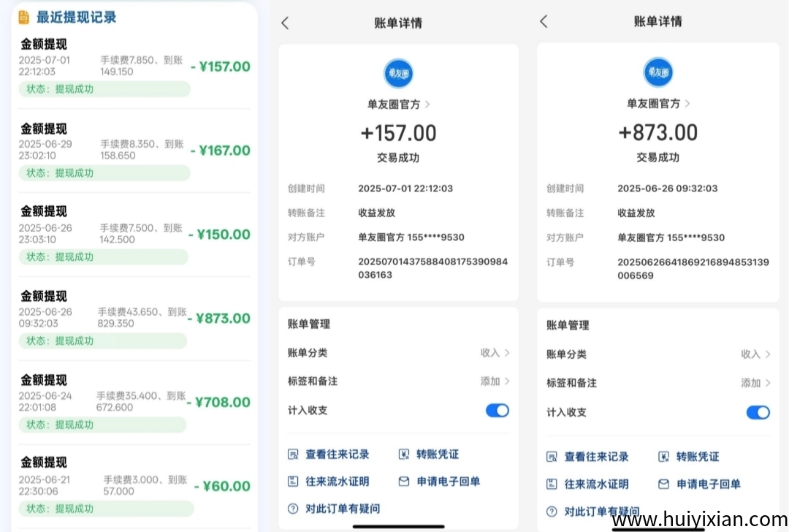Open 单友圈官方 merchant link above +157.00
789x532 pixels.
point(399,104)
